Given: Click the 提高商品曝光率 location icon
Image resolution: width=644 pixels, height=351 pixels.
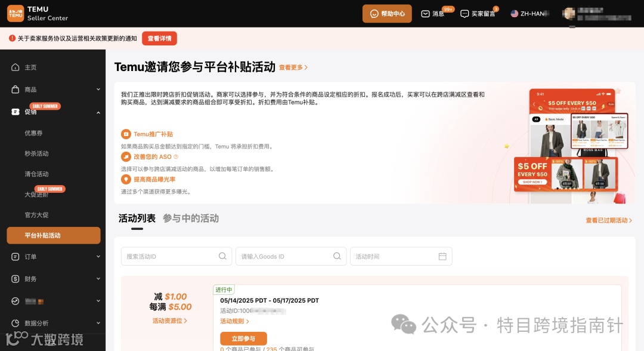Looking at the screenshot, I should coord(126,179).
